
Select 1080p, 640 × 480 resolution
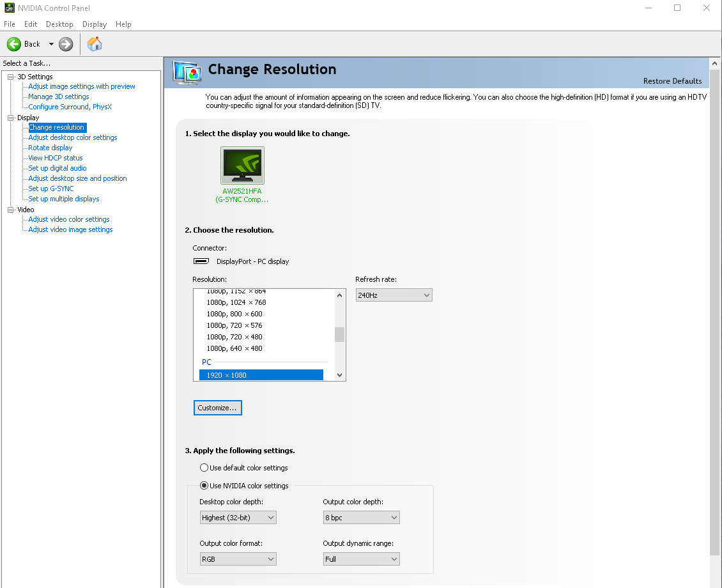click(x=234, y=348)
